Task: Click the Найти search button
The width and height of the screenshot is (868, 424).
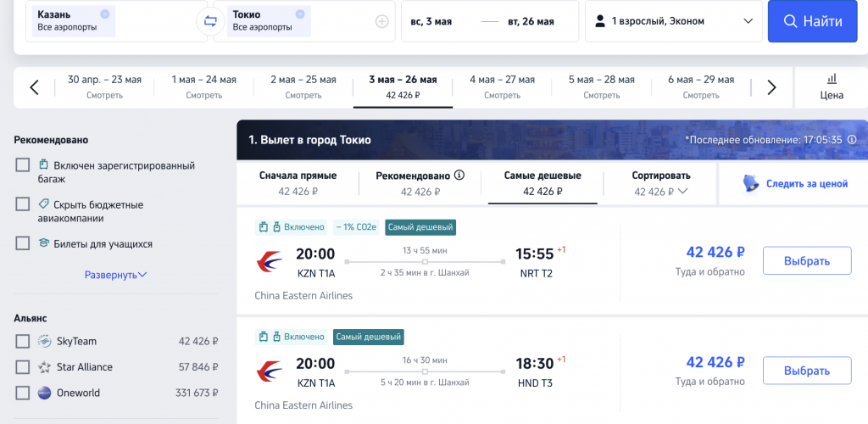Action: point(813,21)
